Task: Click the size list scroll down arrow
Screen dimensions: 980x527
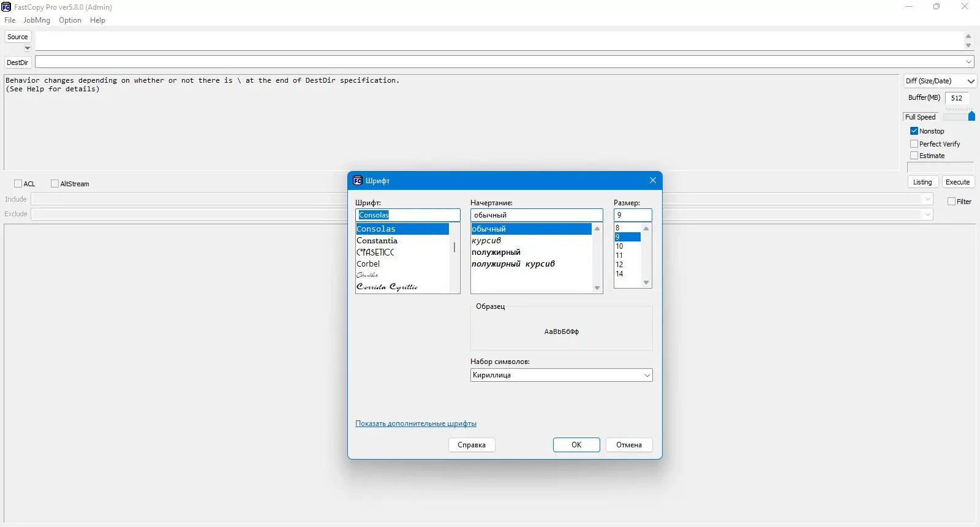Action: point(646,282)
